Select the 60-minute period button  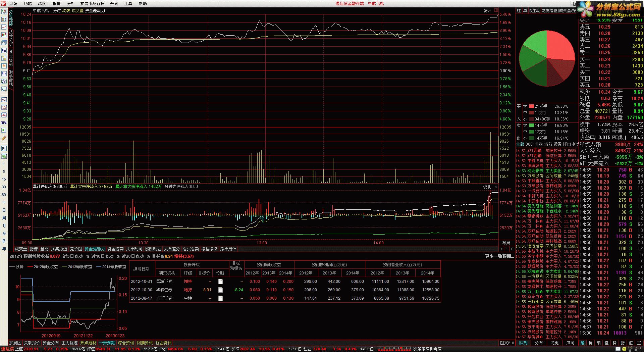[4, 195]
